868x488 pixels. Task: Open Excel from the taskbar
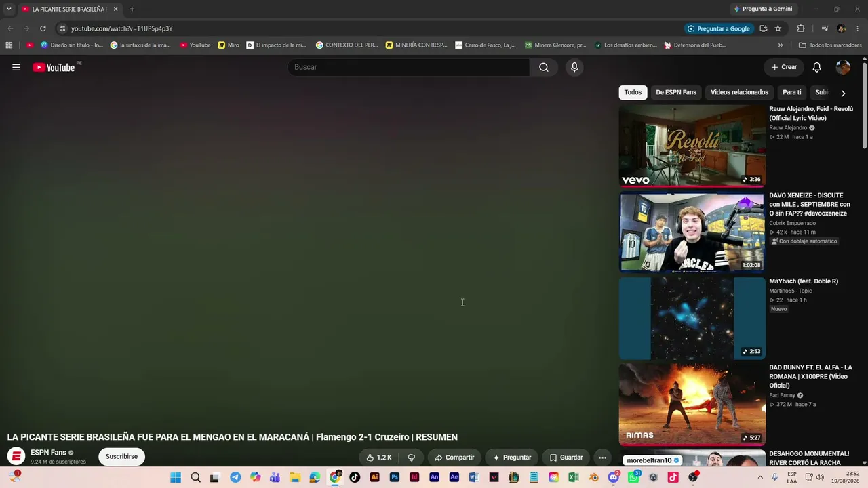click(x=574, y=477)
